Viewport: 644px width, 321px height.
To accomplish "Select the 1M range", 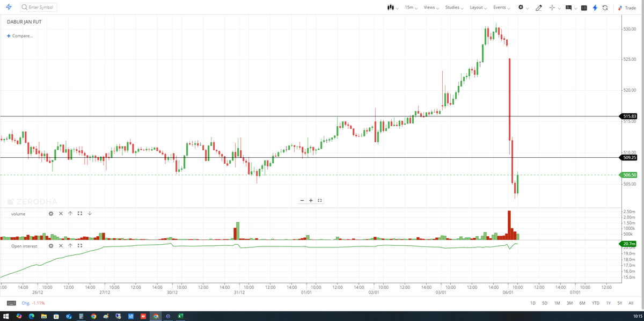I will coord(557,303).
